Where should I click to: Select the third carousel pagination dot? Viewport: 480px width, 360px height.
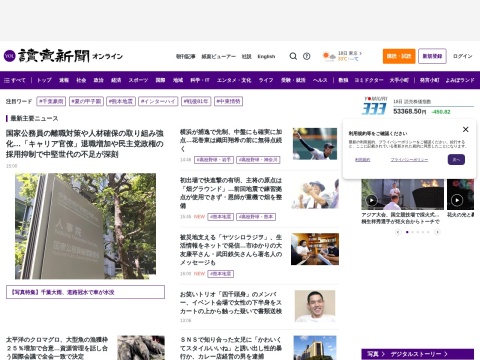(418, 232)
